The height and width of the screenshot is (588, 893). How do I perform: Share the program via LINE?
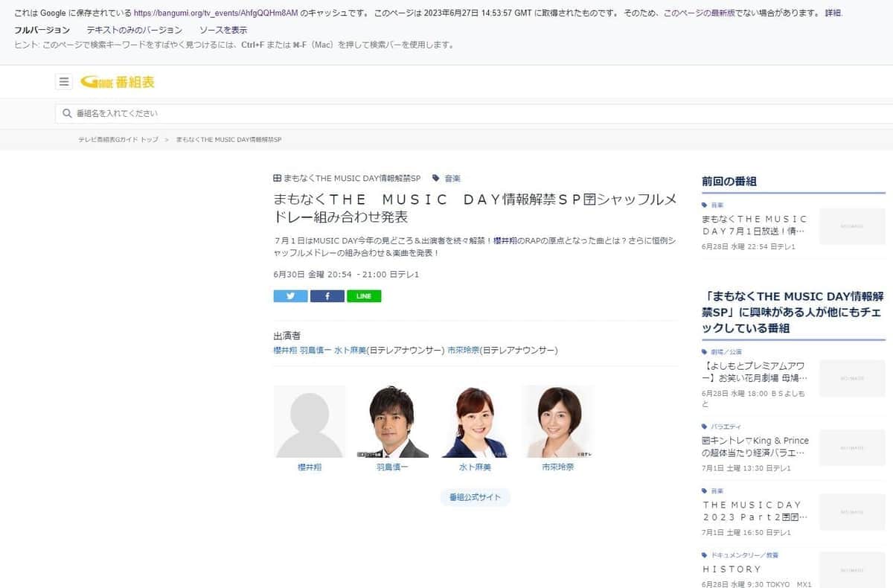coord(364,295)
